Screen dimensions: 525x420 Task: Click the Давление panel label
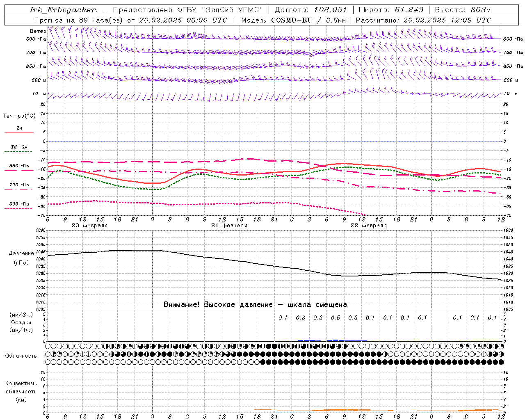[x=21, y=253]
